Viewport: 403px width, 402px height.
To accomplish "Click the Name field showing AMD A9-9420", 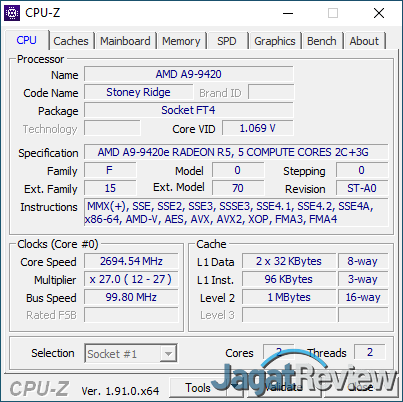I will (189, 74).
